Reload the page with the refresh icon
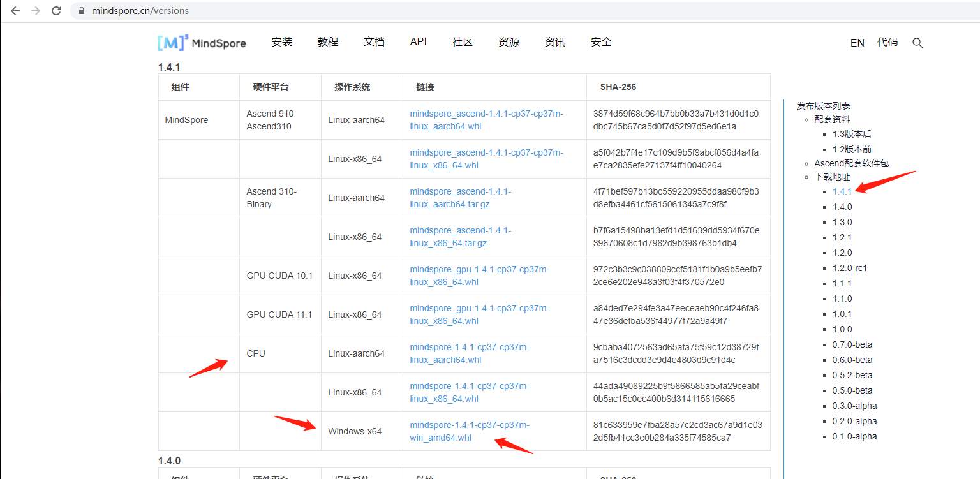This screenshot has height=479, width=980. tap(56, 11)
